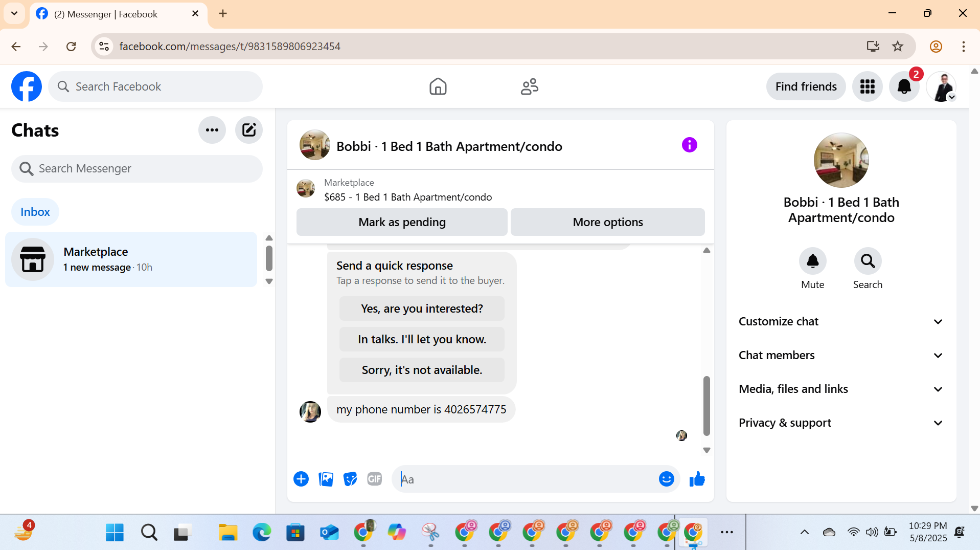Open Microsoft Edge from taskbar
The height and width of the screenshot is (550, 980).
(x=262, y=533)
